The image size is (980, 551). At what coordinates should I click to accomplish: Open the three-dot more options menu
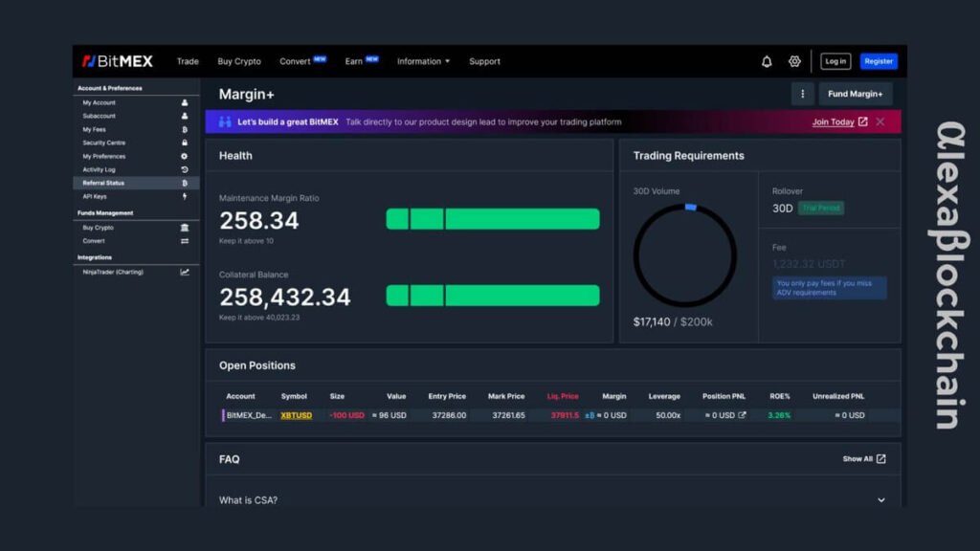pyautogui.click(x=802, y=94)
